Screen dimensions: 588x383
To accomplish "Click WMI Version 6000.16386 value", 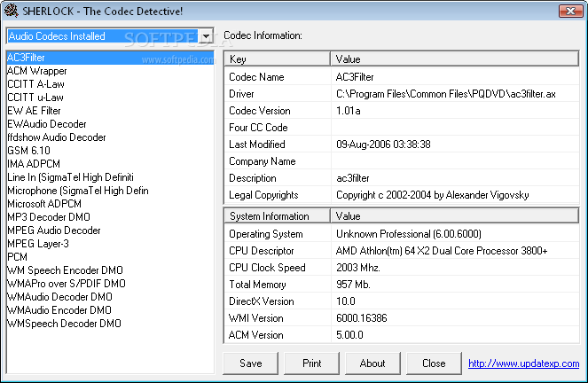I will point(362,318).
